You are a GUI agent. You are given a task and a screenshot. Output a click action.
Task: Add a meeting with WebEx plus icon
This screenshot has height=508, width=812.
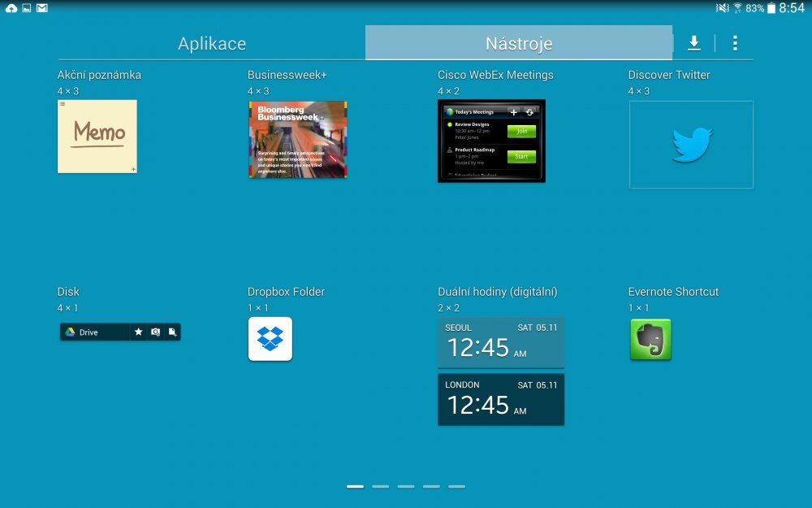[514, 112]
